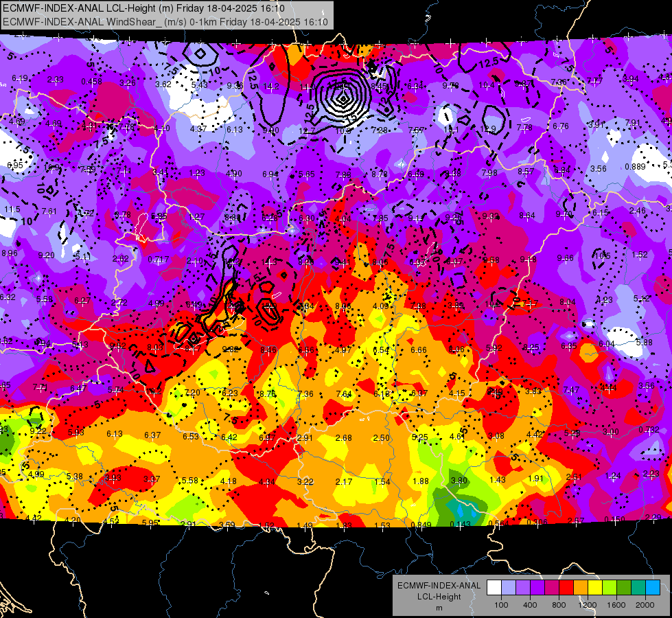Click the legend tick label "2000"

tap(645, 605)
